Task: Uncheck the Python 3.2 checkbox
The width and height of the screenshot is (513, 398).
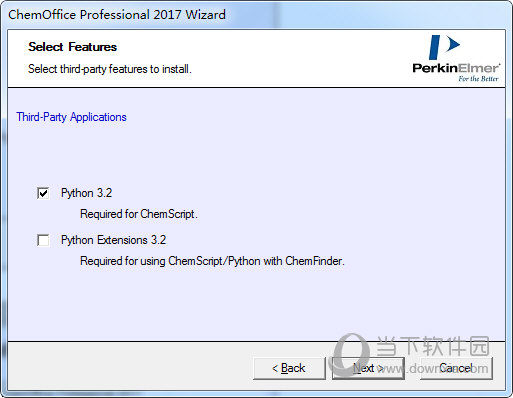Action: [x=43, y=193]
